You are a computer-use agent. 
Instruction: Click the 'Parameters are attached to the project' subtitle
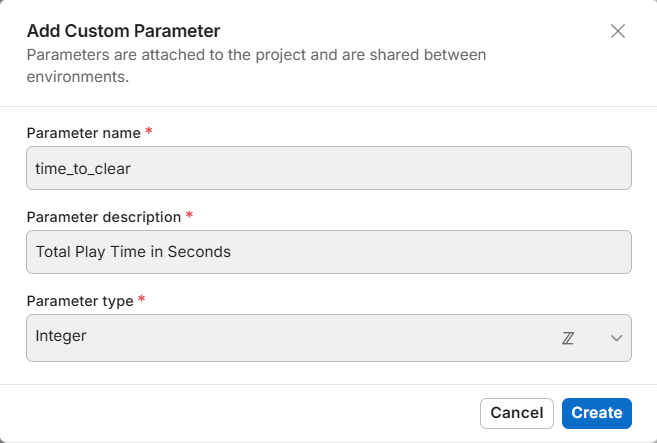coord(256,54)
